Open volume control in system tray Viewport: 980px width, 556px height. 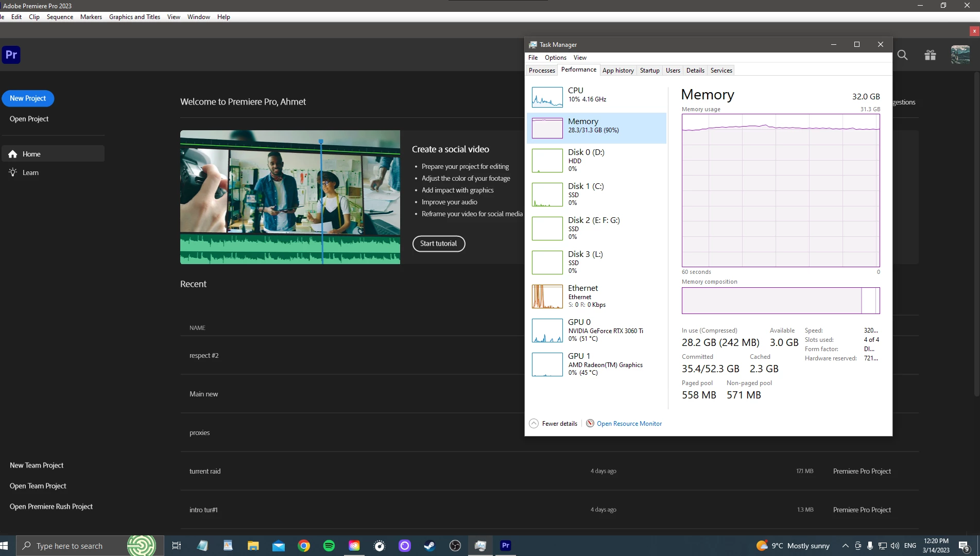click(x=895, y=546)
